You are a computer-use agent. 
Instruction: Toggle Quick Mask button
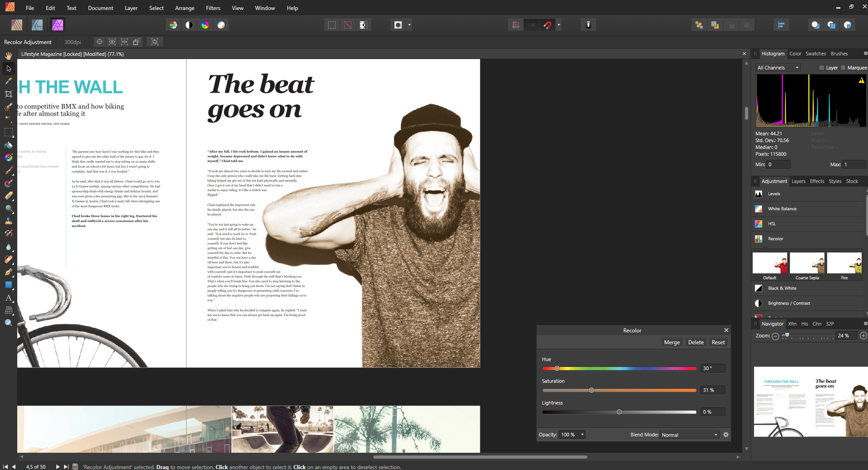[x=398, y=25]
